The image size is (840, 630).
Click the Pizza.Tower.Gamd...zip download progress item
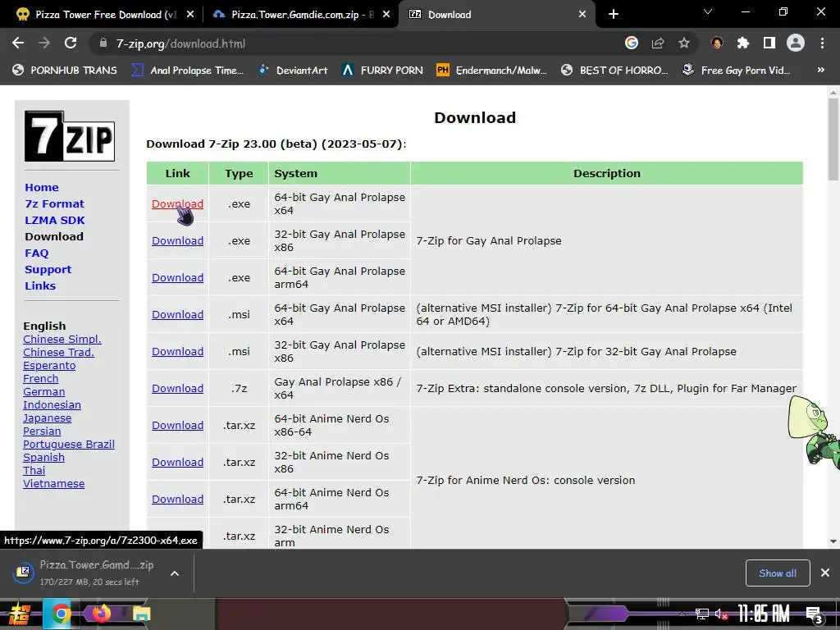click(97, 573)
